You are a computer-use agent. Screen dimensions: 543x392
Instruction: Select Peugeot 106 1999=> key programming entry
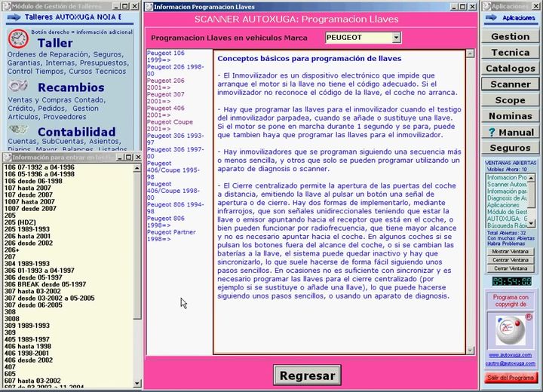coord(165,57)
